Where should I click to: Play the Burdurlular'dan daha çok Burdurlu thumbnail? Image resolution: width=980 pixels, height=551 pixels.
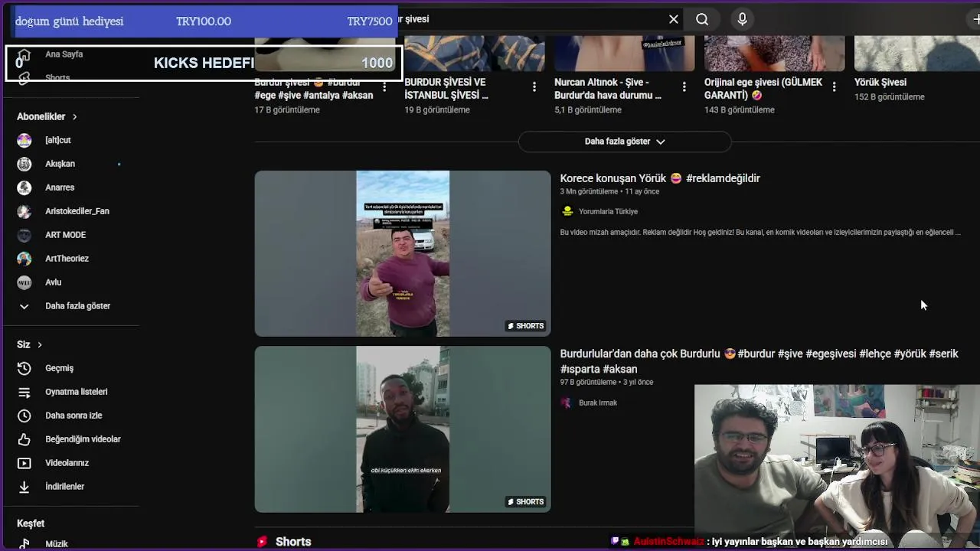click(403, 429)
